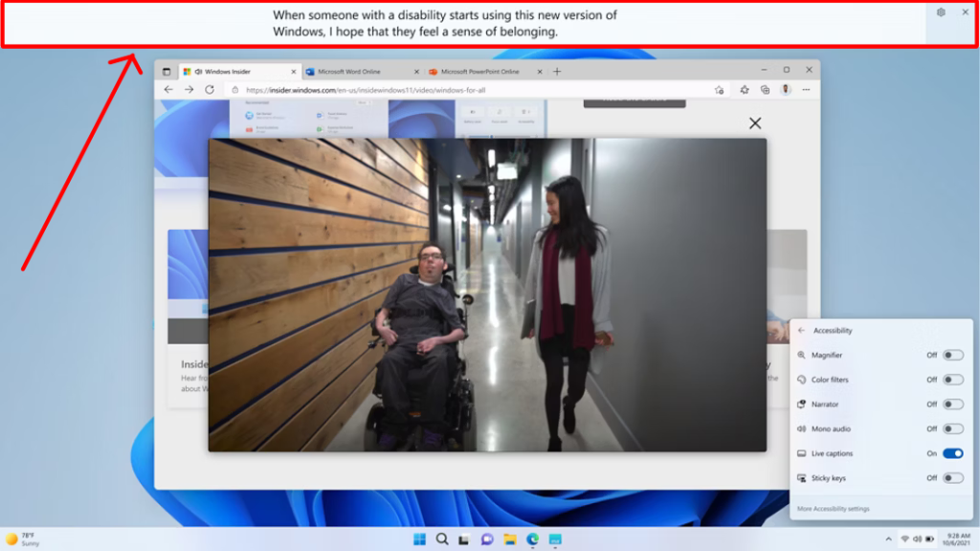The width and height of the screenshot is (980, 551).
Task: Click the browser refresh icon
Action: 209,90
